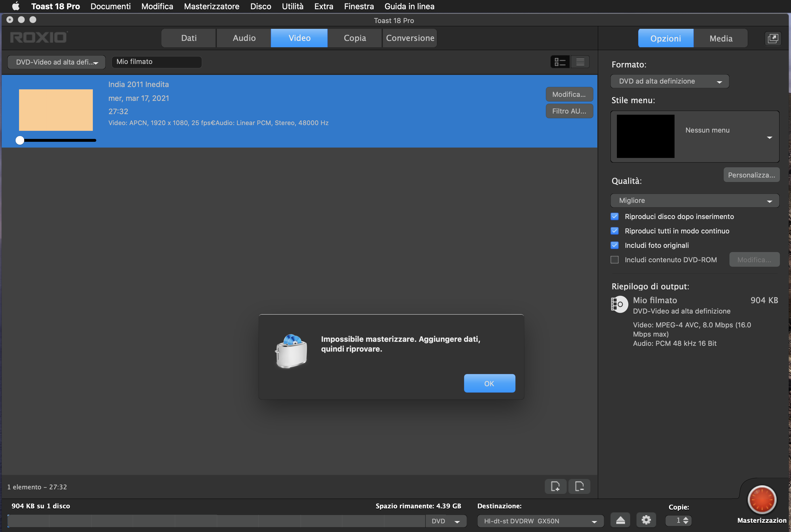This screenshot has width=791, height=532.
Task: Click the red Masterizzazione burn button
Action: (762, 499)
